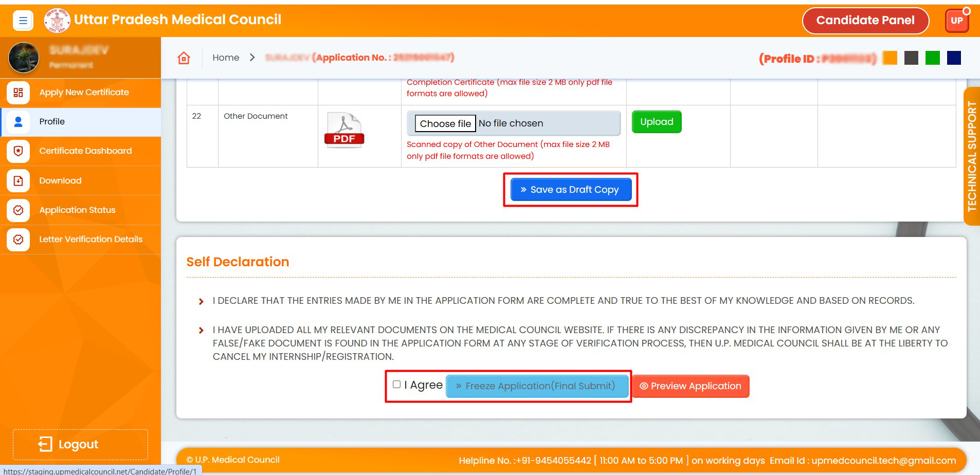Click the PDF icon for Other Document

(344, 131)
